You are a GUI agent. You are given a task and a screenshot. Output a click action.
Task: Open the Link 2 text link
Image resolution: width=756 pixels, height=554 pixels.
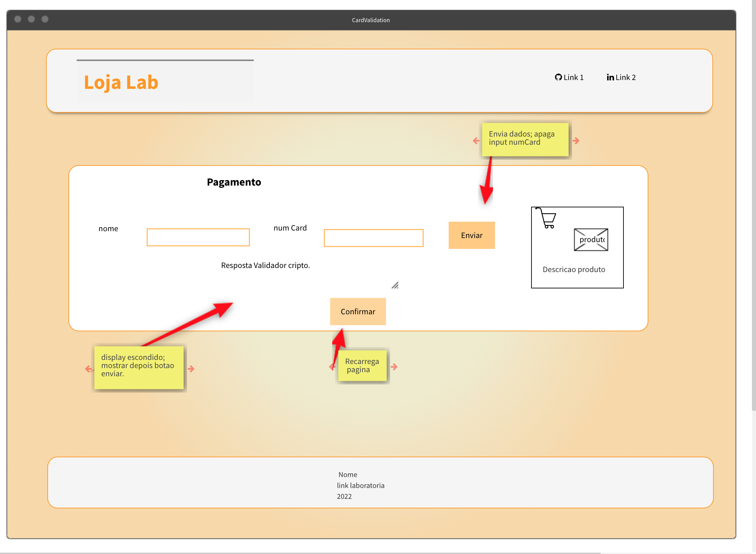[626, 77]
